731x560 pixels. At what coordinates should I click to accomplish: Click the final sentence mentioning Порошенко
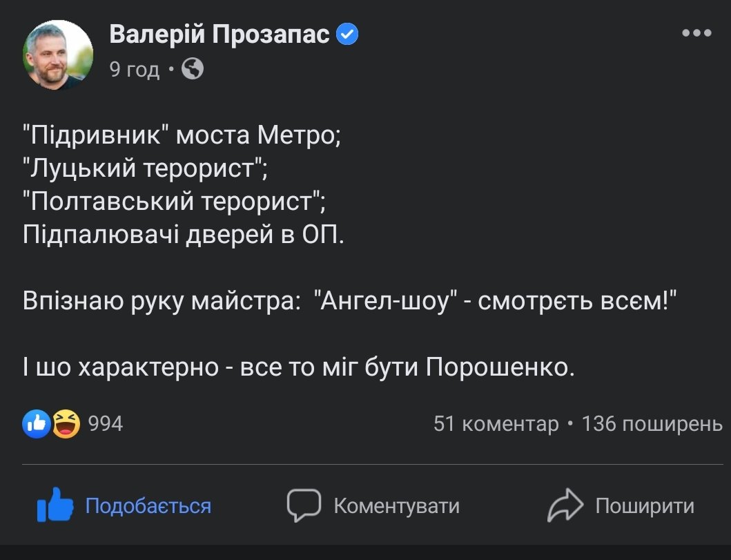tap(298, 368)
